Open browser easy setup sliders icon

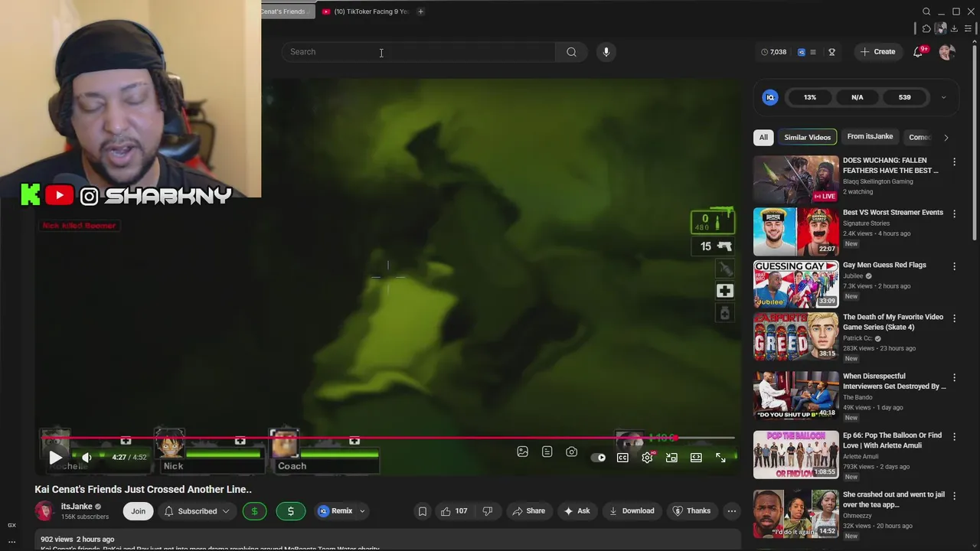(x=968, y=29)
